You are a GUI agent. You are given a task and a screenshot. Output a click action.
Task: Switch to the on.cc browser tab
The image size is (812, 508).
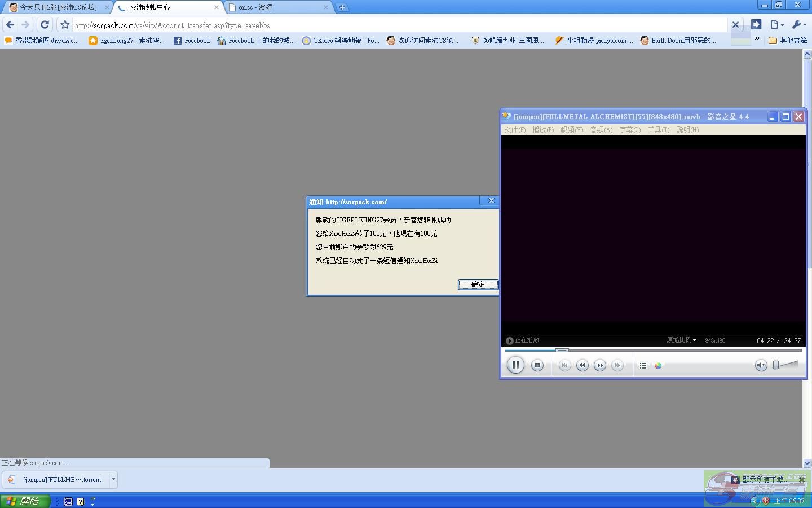click(279, 7)
